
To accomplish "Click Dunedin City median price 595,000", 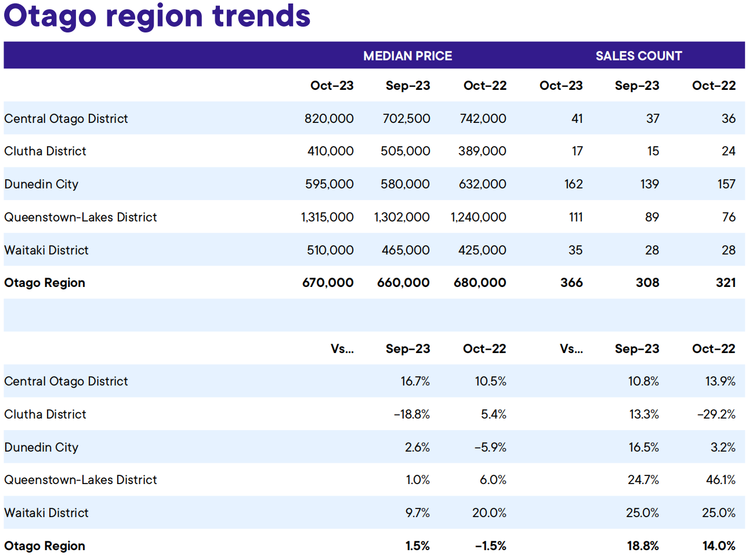I will point(330,184).
